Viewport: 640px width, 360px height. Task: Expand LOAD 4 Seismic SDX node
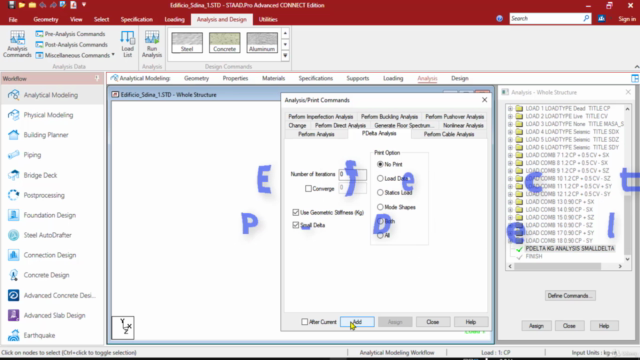pos(510,132)
